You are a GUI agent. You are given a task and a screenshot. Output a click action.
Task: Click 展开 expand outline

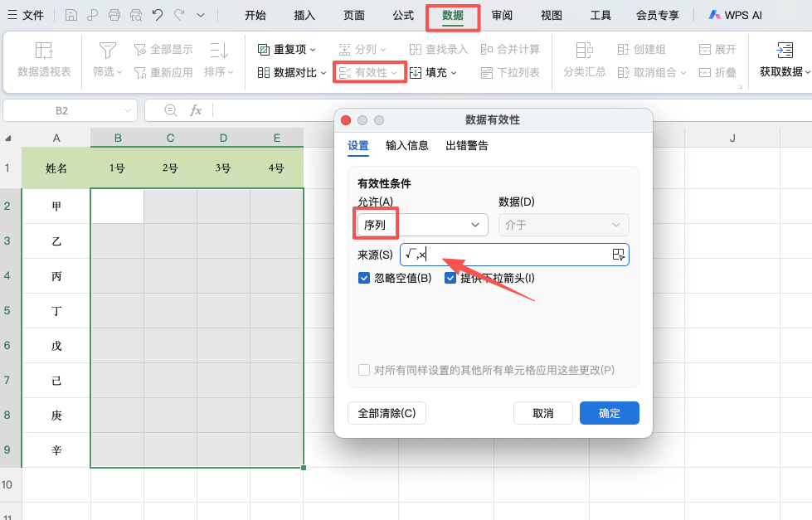[x=717, y=49]
